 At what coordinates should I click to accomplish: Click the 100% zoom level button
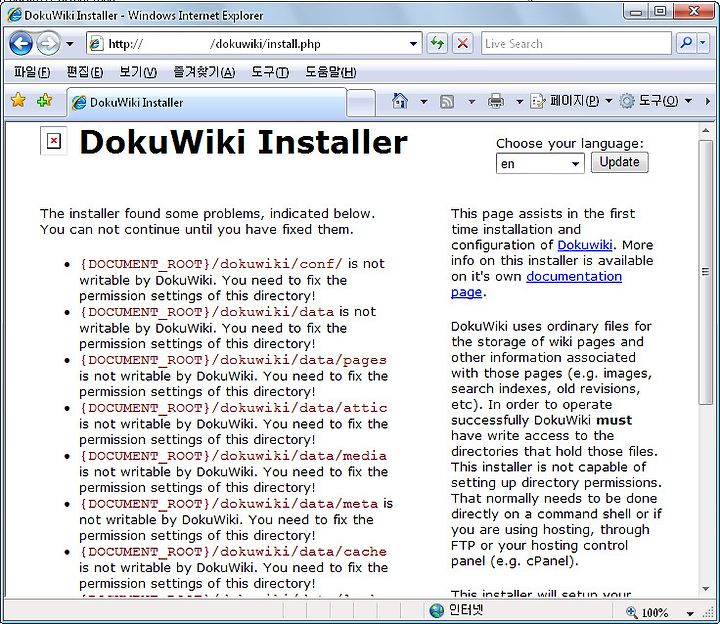click(x=647, y=612)
